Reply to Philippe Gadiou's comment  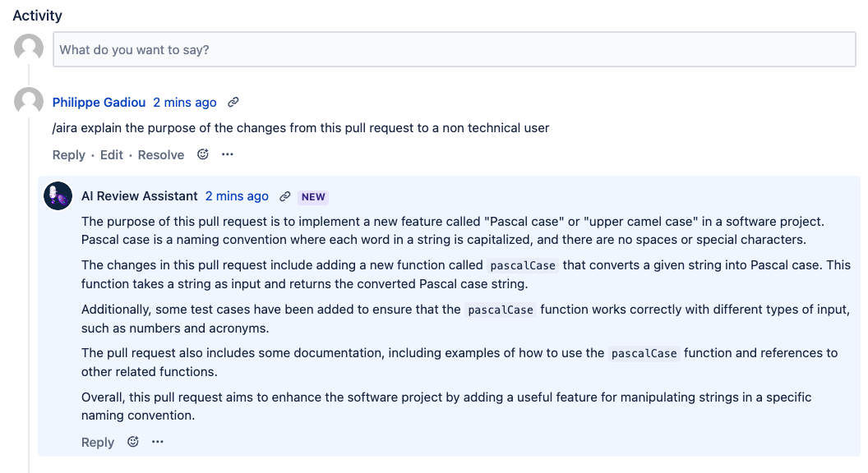tap(68, 155)
